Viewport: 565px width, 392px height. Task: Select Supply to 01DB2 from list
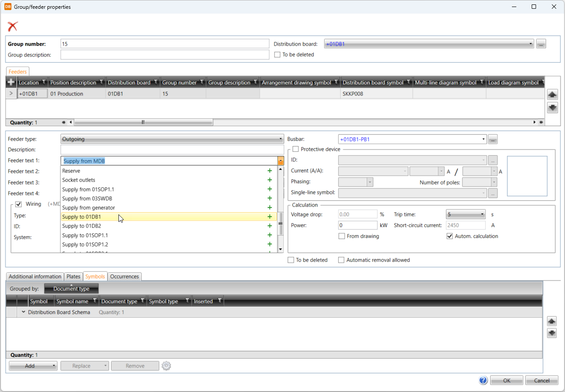tap(82, 226)
